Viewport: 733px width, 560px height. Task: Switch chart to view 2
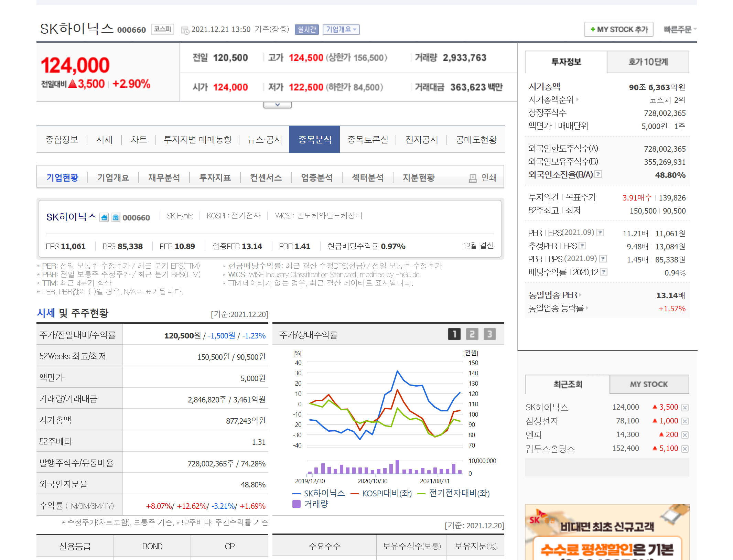point(472,334)
